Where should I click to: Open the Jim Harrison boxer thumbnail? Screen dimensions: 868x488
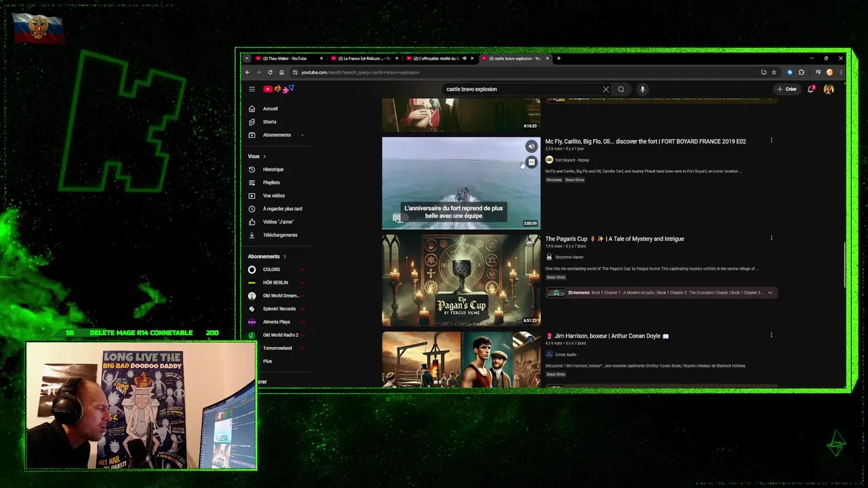coord(461,359)
